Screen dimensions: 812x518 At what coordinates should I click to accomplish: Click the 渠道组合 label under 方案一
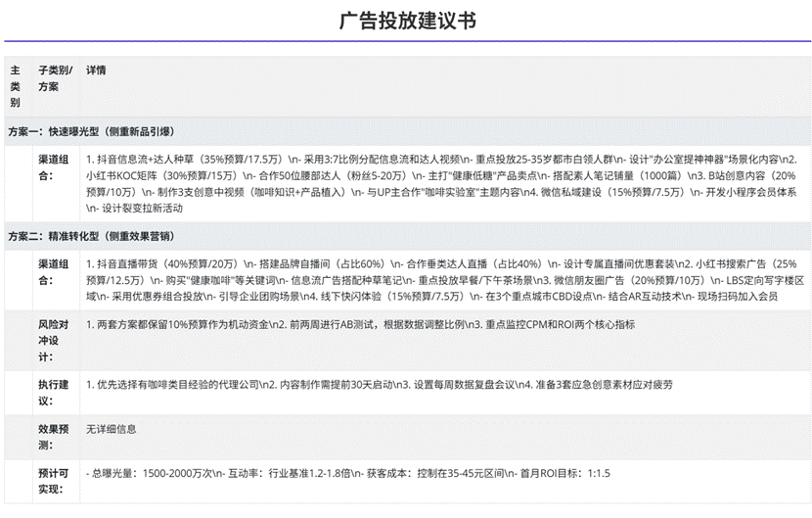56,184
